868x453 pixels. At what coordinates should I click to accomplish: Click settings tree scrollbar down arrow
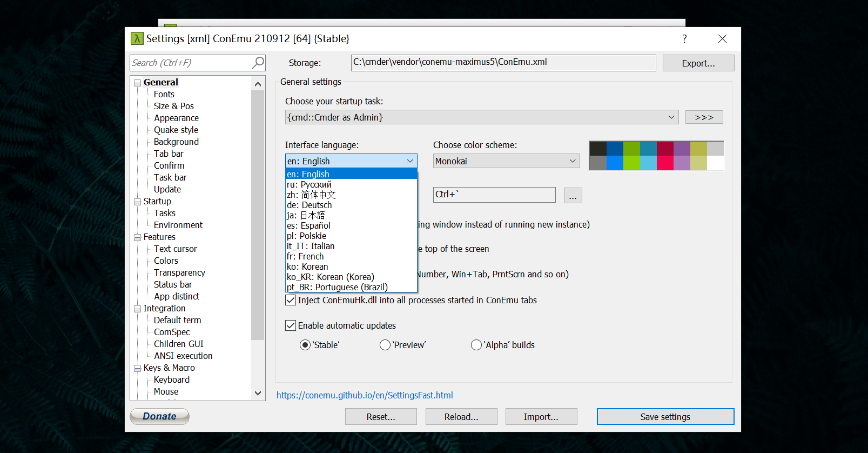click(x=258, y=393)
